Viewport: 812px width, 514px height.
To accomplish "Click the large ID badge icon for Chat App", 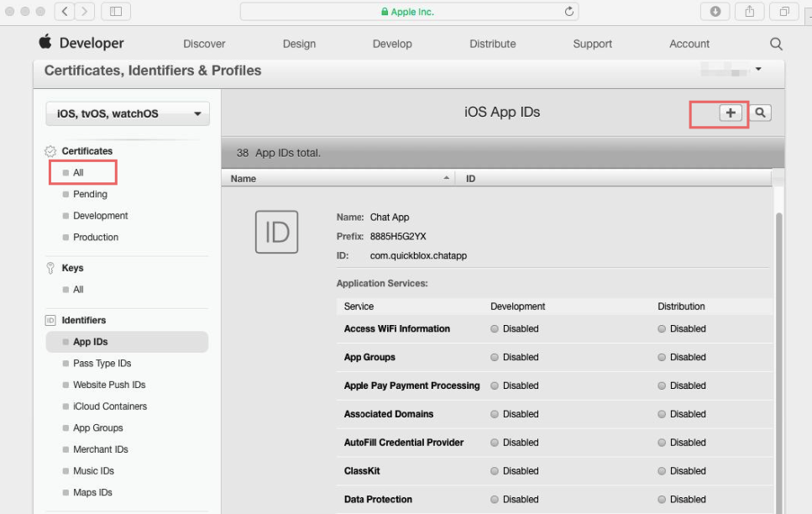I will click(x=276, y=232).
